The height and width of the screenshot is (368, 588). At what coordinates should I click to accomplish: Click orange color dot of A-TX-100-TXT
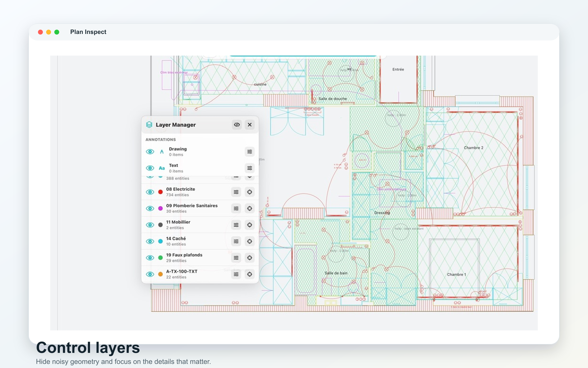click(160, 274)
